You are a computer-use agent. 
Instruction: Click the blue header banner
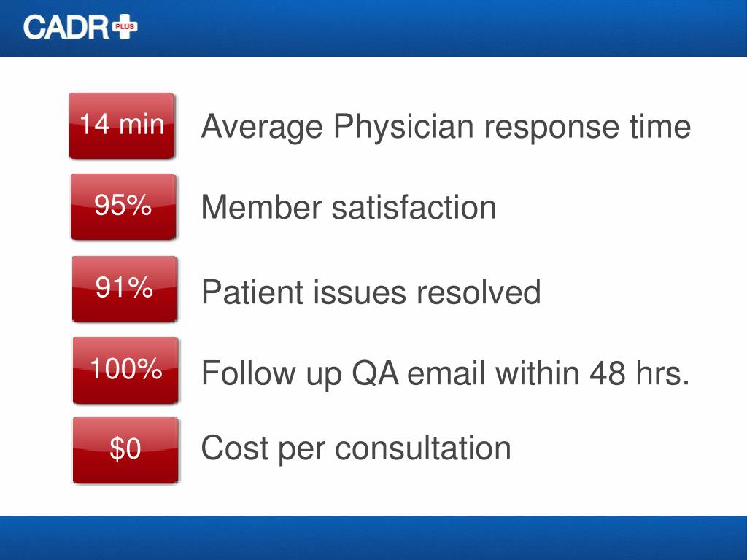[373, 28]
